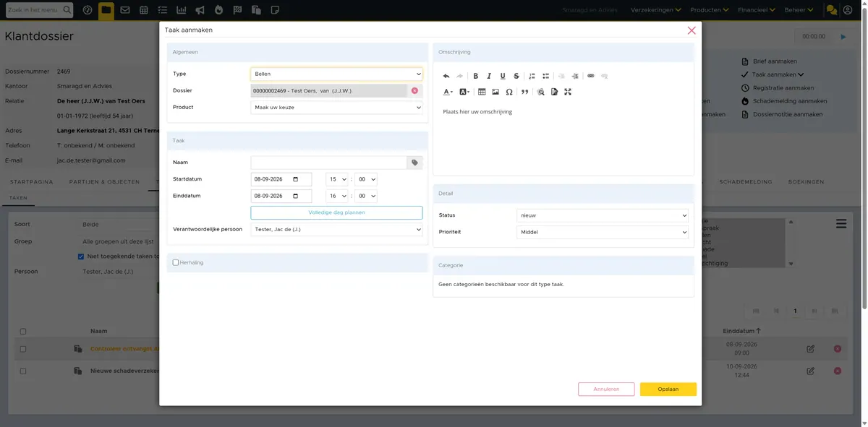Click the Annuleren button

point(606,389)
